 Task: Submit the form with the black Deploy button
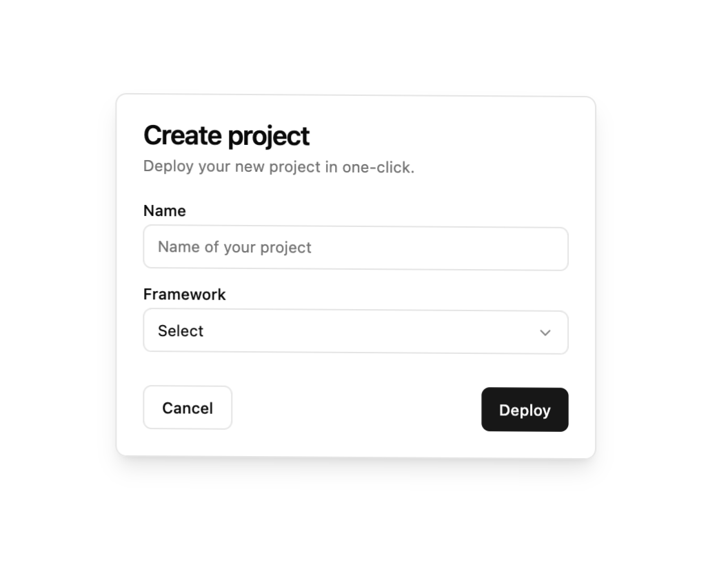525,410
